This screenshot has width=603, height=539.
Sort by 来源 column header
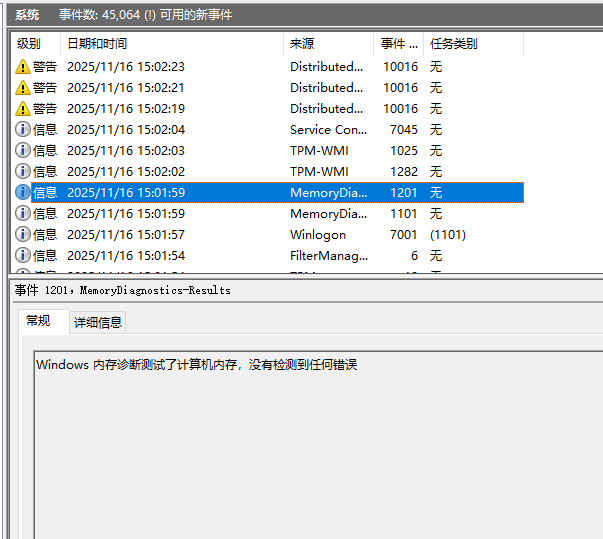329,44
